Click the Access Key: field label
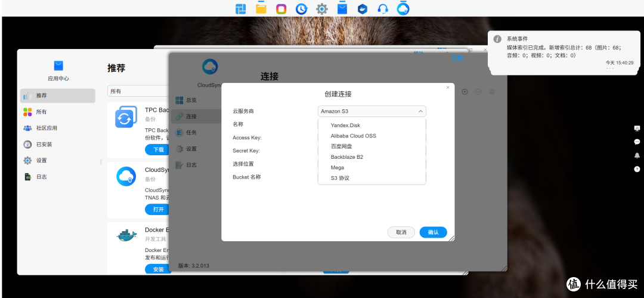Viewport: 644px width, 298px height. tap(247, 137)
